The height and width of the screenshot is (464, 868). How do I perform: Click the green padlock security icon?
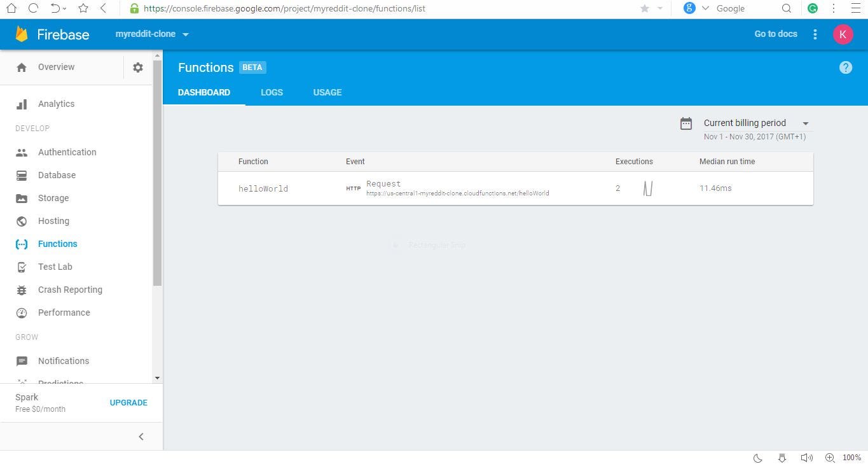click(x=134, y=8)
